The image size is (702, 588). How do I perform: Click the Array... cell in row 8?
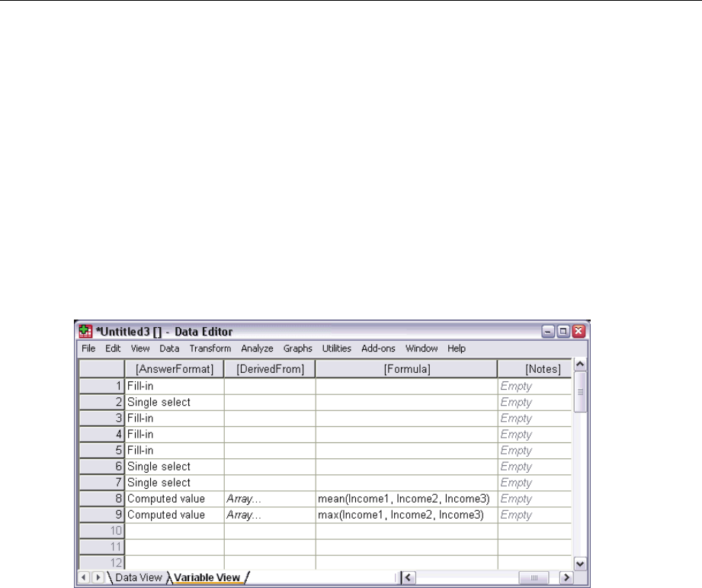point(270,499)
